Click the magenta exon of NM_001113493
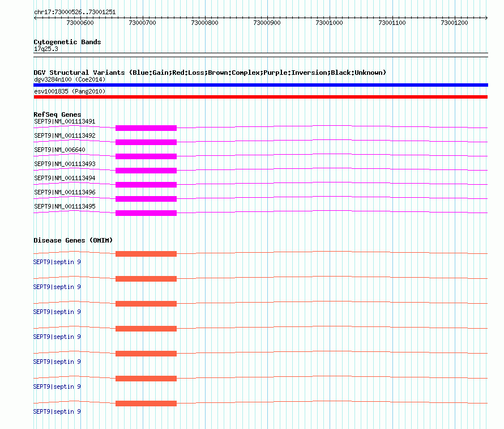504x429 pixels. click(x=146, y=171)
